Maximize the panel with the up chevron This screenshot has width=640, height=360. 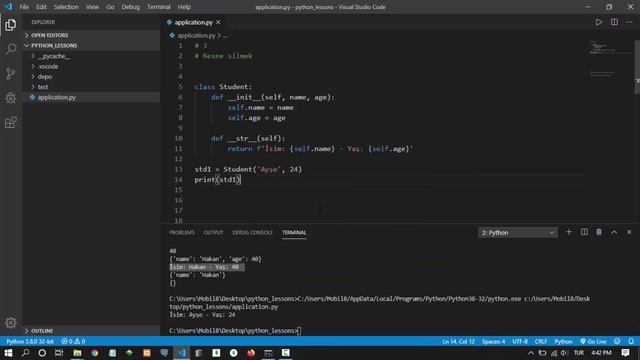click(x=614, y=232)
